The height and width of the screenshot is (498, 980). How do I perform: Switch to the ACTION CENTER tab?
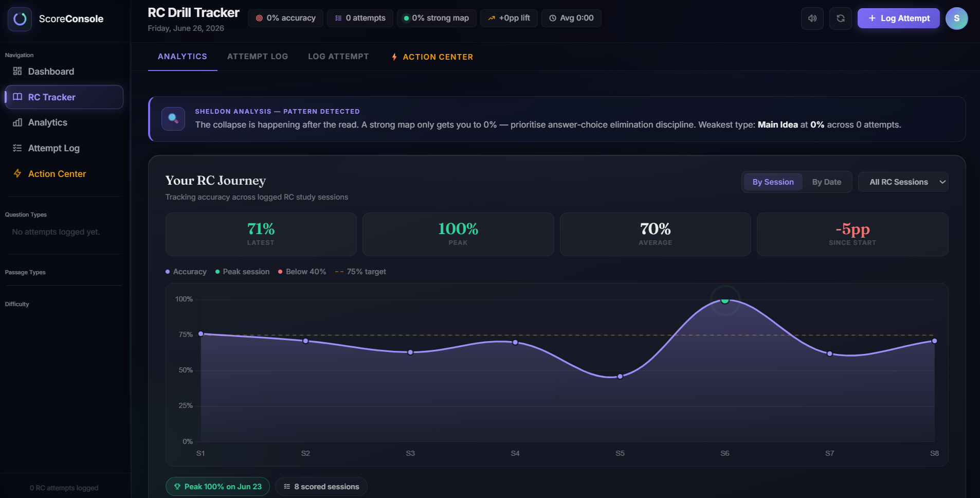pos(432,57)
